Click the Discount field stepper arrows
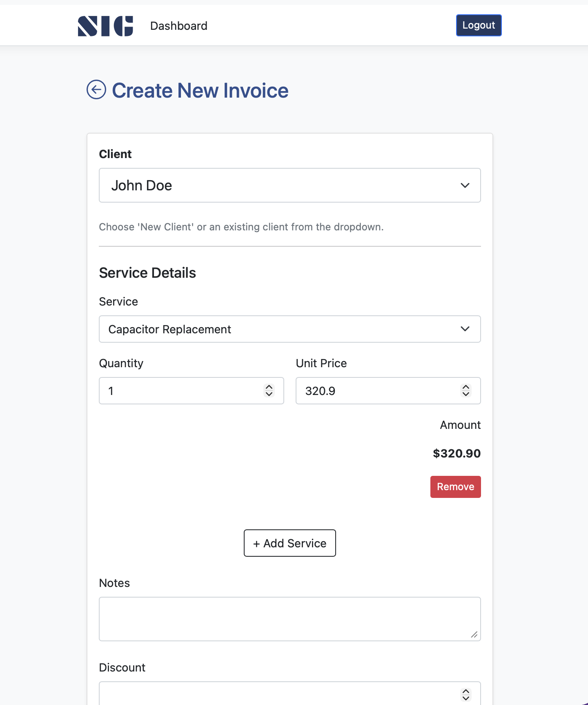The image size is (588, 705). [465, 694]
